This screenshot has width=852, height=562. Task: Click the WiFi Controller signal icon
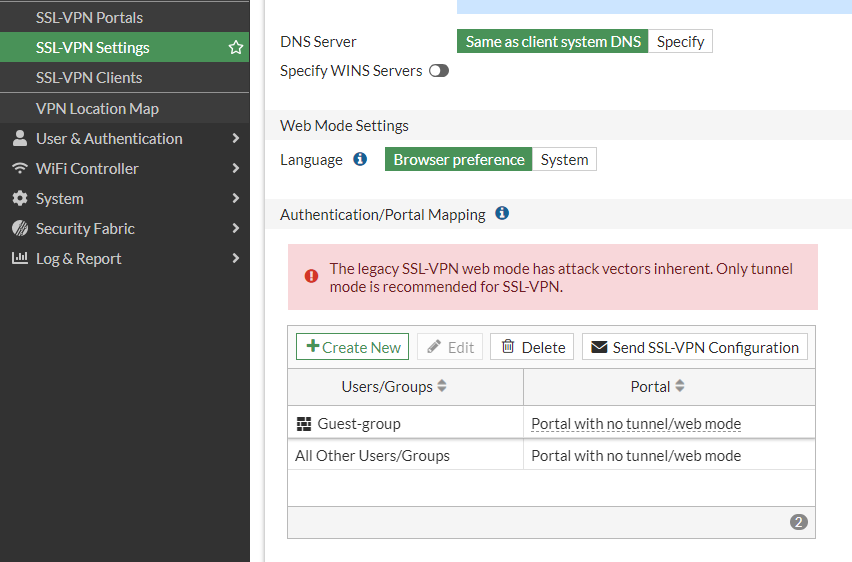[20, 169]
